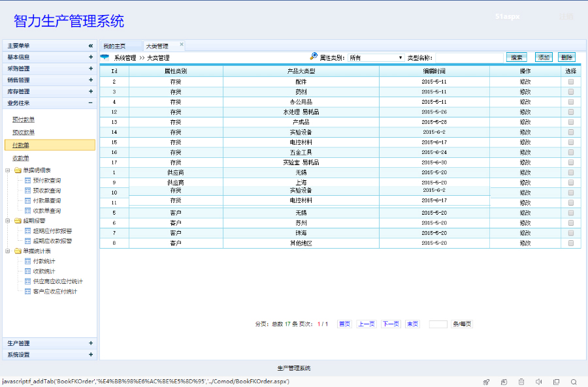
Task: Click the folder icon of 超期报警
Action: 18,221
